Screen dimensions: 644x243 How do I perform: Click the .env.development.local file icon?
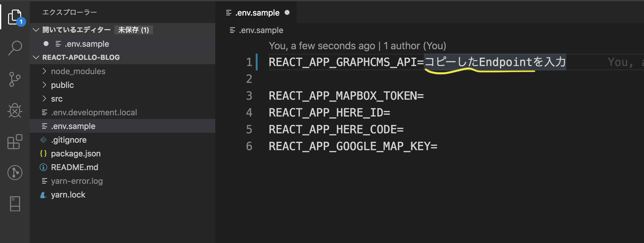pyautogui.click(x=44, y=112)
